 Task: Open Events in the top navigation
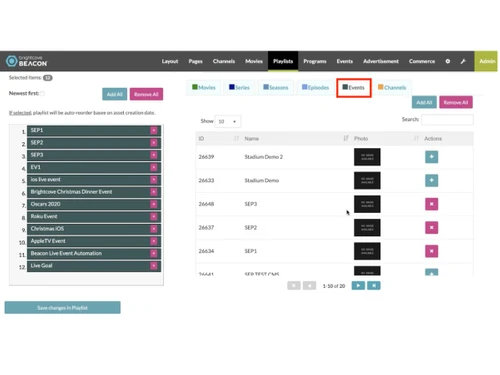click(x=345, y=61)
